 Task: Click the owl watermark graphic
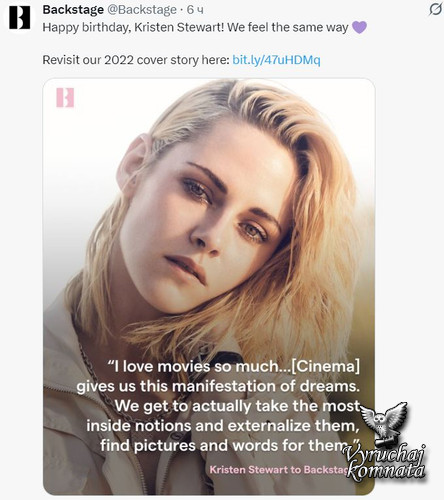(385, 423)
